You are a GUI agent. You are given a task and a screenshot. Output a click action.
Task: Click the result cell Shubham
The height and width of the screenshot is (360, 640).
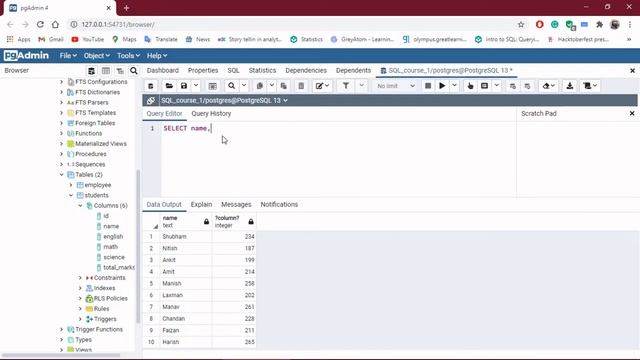tap(186, 236)
